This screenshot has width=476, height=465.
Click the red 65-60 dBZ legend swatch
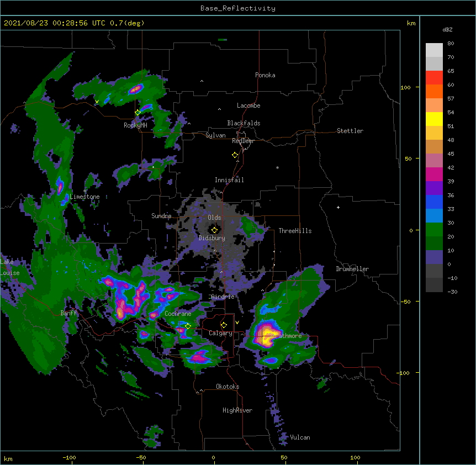point(434,77)
